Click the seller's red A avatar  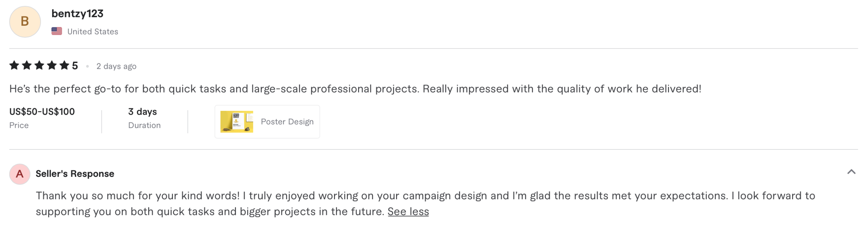[x=20, y=173]
